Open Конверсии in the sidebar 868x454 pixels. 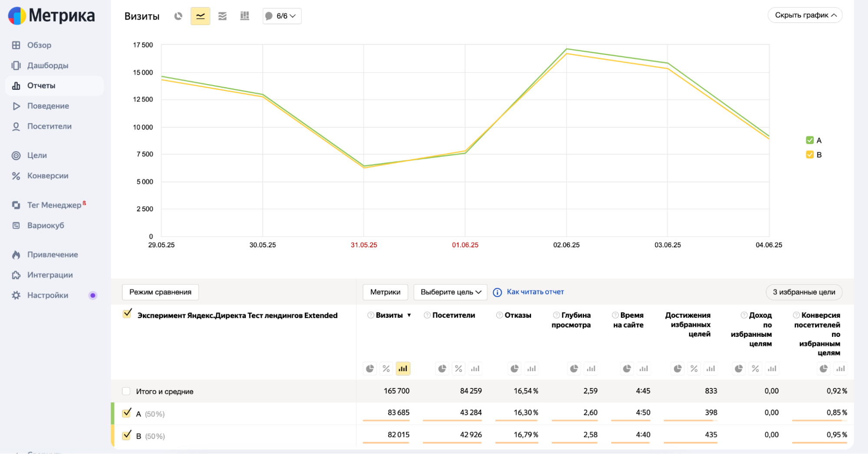(x=48, y=176)
